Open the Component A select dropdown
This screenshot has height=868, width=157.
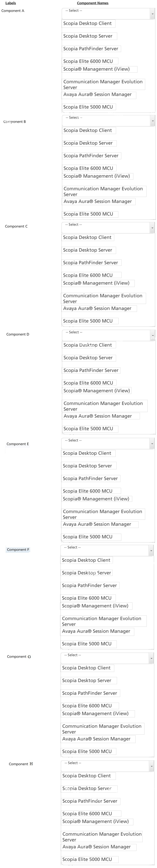pos(108,13)
